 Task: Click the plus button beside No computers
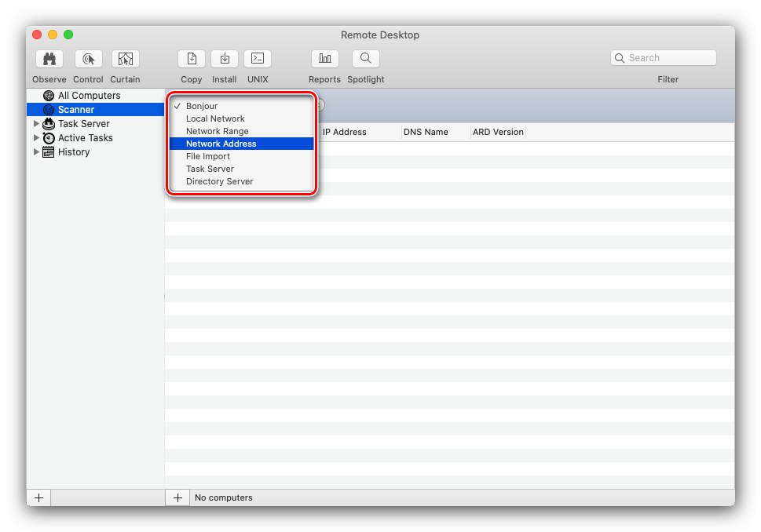click(x=177, y=497)
